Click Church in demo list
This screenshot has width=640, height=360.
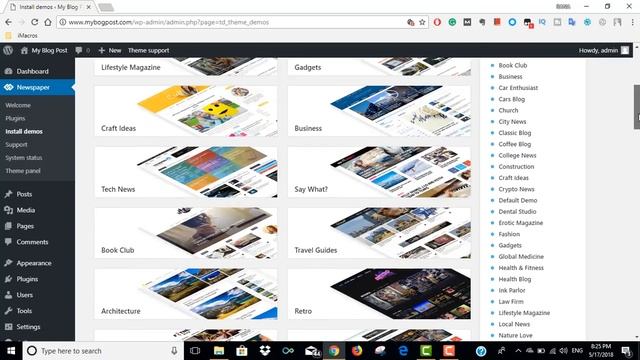coord(508,110)
